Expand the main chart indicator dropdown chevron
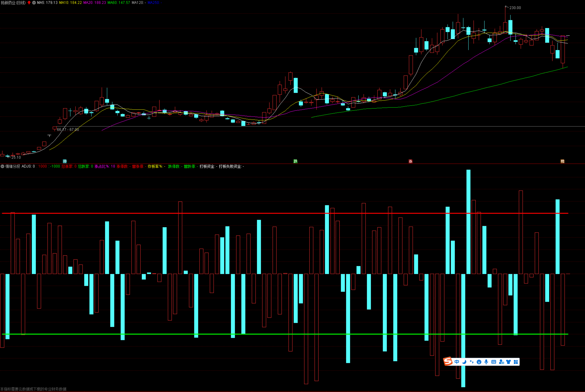585x392 pixels. click(x=34, y=2)
